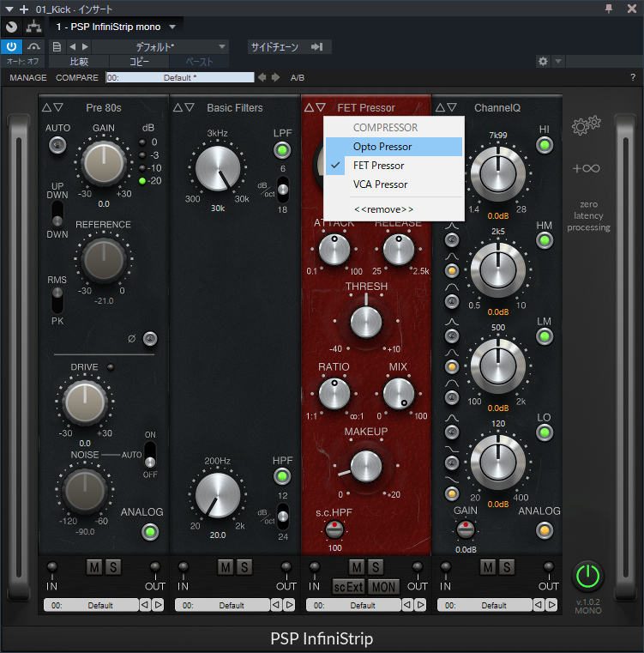Choose <<remove>> to delete module
The height and width of the screenshot is (653, 644).
coord(394,209)
